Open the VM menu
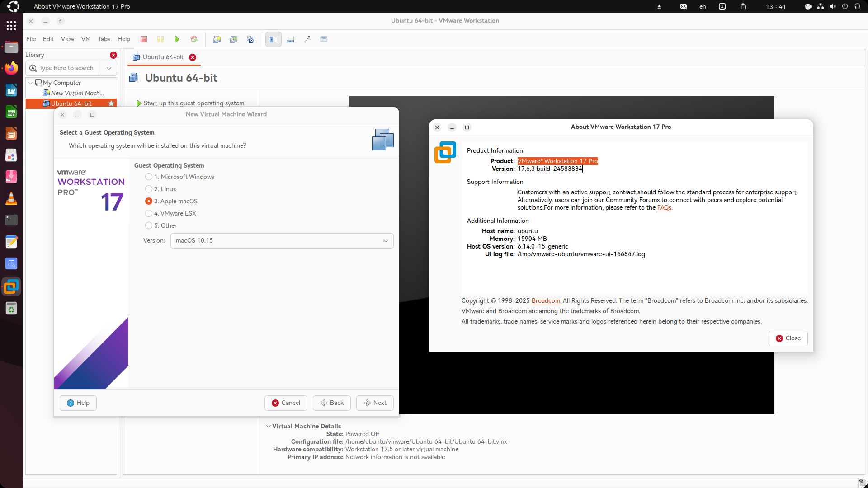Viewport: 868px width, 488px height. pos(86,39)
